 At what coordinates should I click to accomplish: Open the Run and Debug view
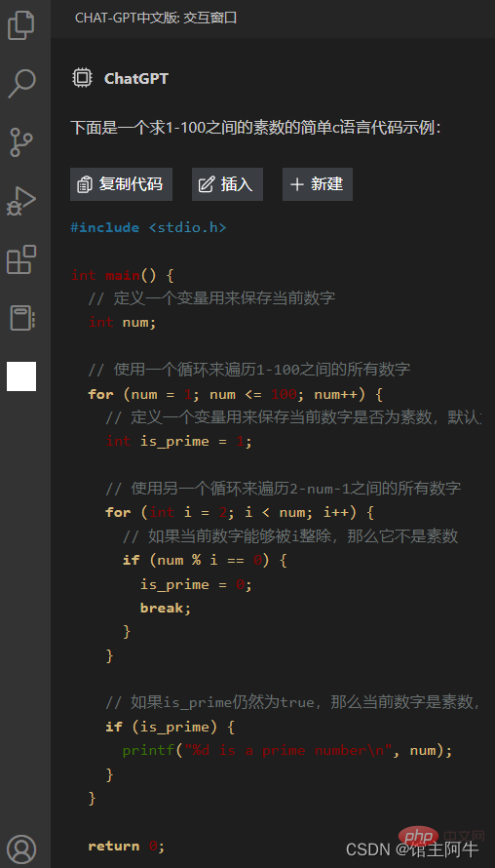21,201
